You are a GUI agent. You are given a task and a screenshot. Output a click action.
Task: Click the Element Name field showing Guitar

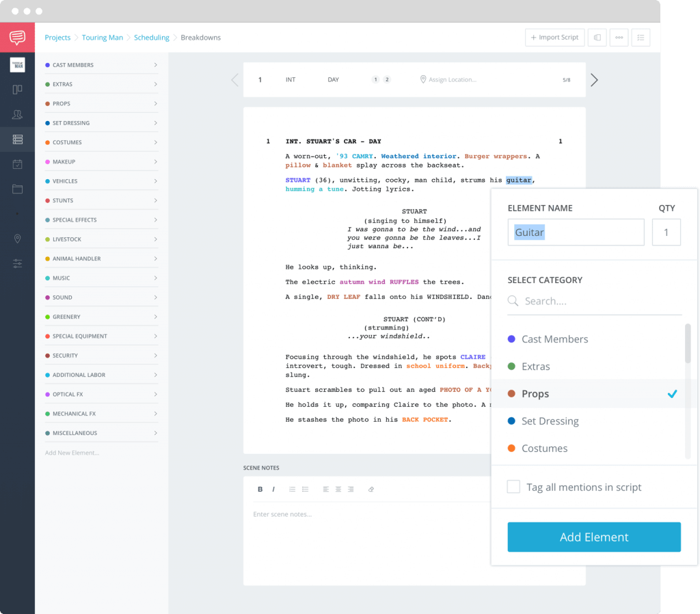point(576,232)
